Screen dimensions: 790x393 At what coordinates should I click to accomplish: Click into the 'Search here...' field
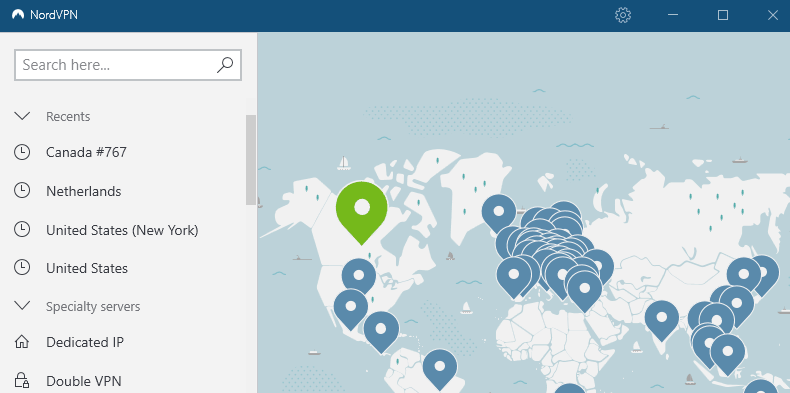click(128, 65)
